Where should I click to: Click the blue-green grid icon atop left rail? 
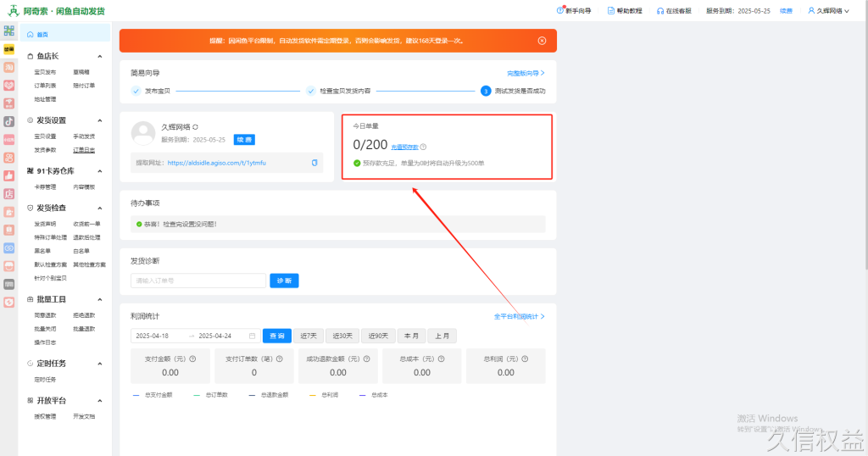tap(8, 31)
